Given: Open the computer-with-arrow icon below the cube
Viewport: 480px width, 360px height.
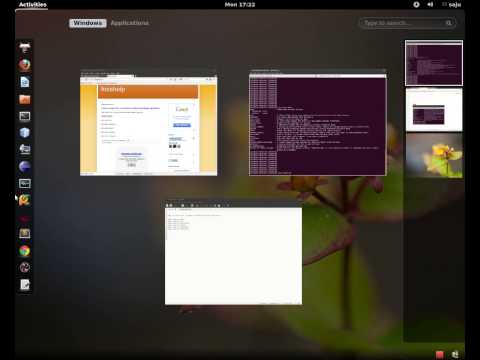Looking at the screenshot, I should point(25,149).
